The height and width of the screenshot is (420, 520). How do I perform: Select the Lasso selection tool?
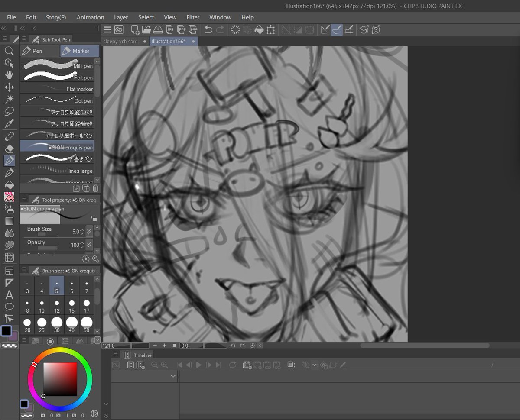click(x=10, y=111)
